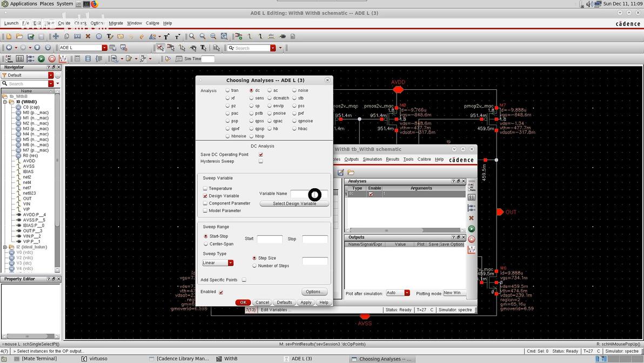The height and width of the screenshot is (363, 644).
Task: Open the Results menu in ADE window
Action: coord(392,159)
